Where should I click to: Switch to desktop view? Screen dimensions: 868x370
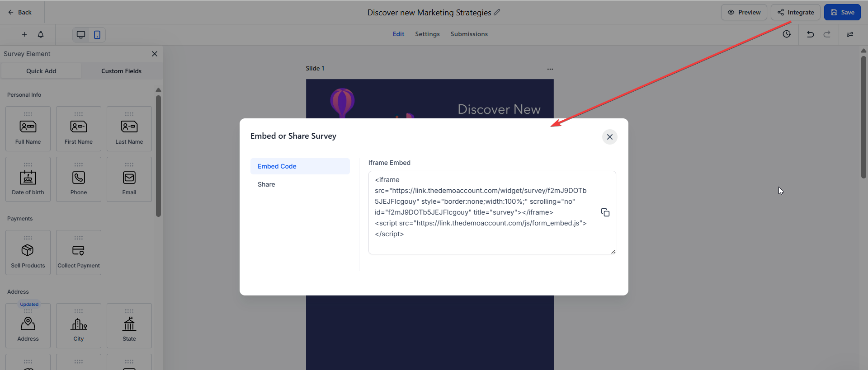click(81, 35)
